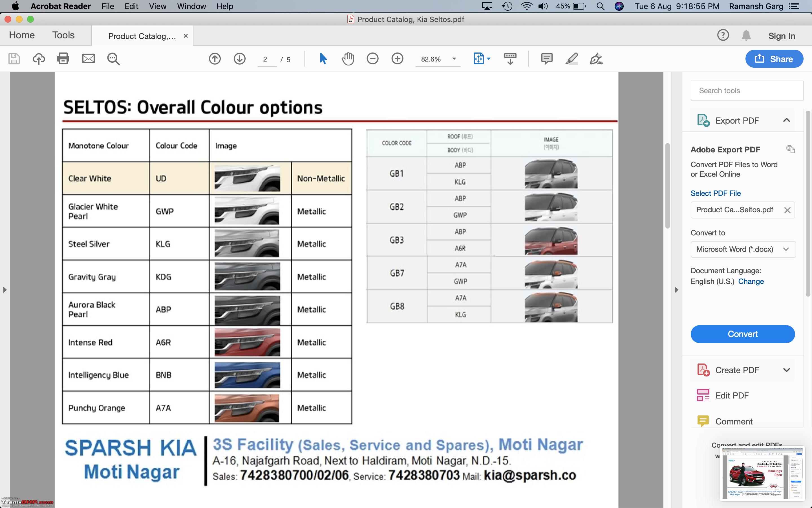This screenshot has width=812, height=508.
Task: Click the Export PDF tool icon
Action: (703, 120)
